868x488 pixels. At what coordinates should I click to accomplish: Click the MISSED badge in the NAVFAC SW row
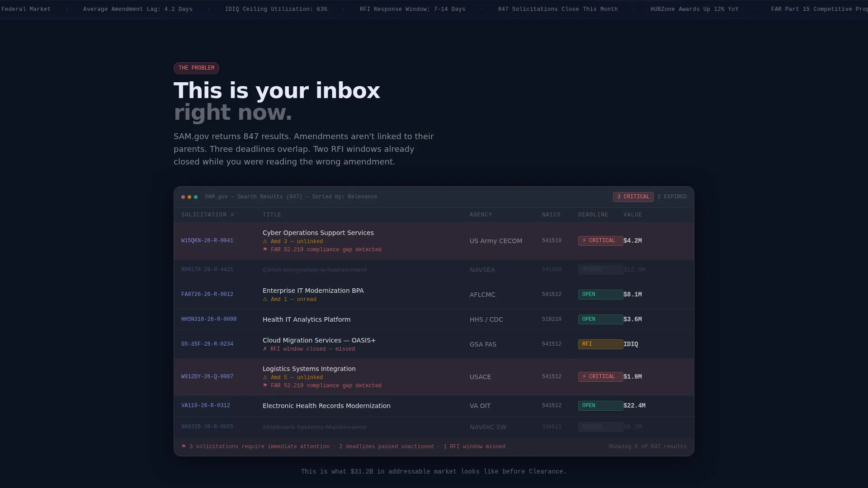[x=600, y=427]
